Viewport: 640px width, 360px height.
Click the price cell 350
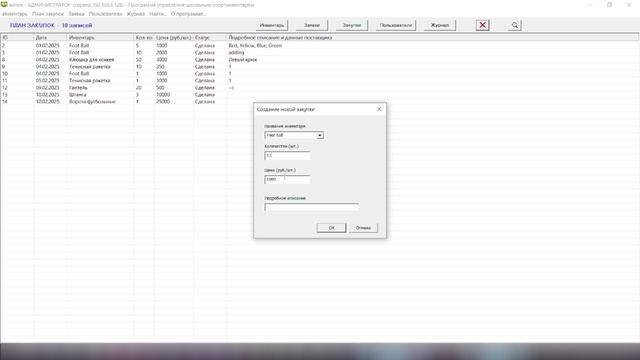tap(160, 67)
